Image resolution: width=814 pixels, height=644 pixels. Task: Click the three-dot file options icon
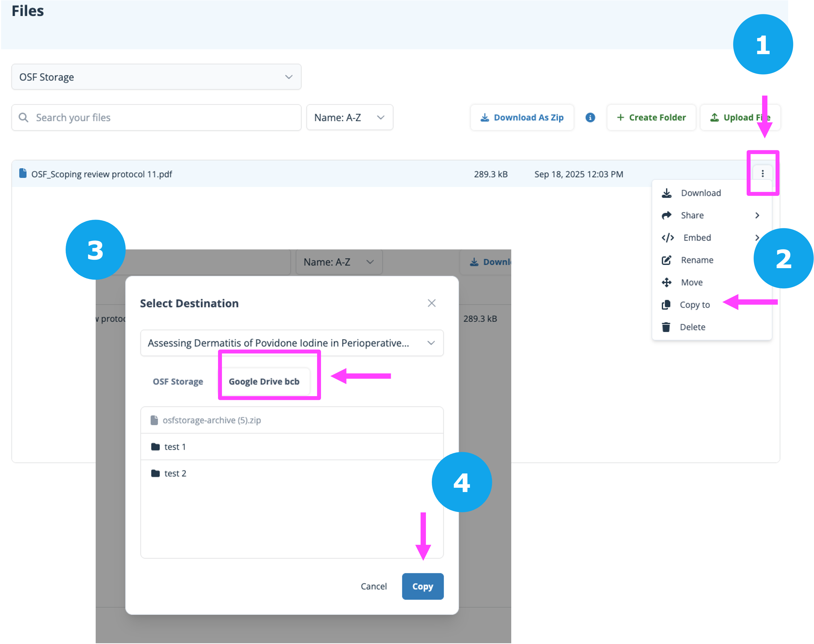point(762,173)
